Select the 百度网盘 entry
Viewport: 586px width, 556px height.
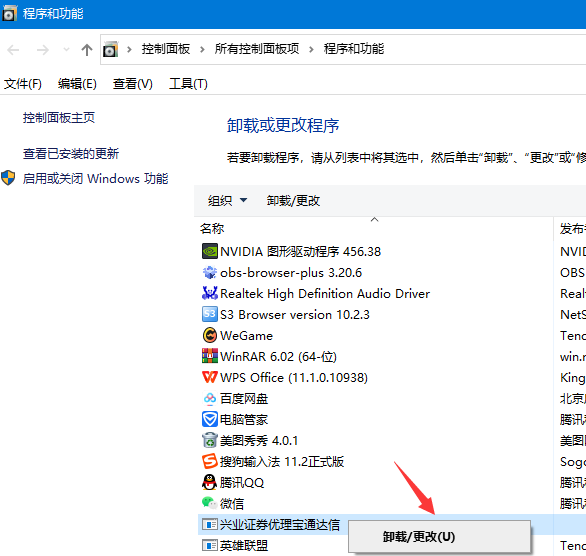point(244,398)
